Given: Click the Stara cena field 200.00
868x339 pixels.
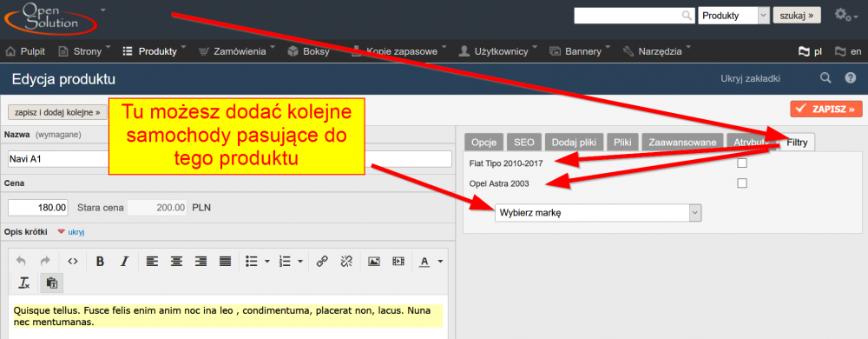Looking at the screenshot, I should click(x=157, y=208).
